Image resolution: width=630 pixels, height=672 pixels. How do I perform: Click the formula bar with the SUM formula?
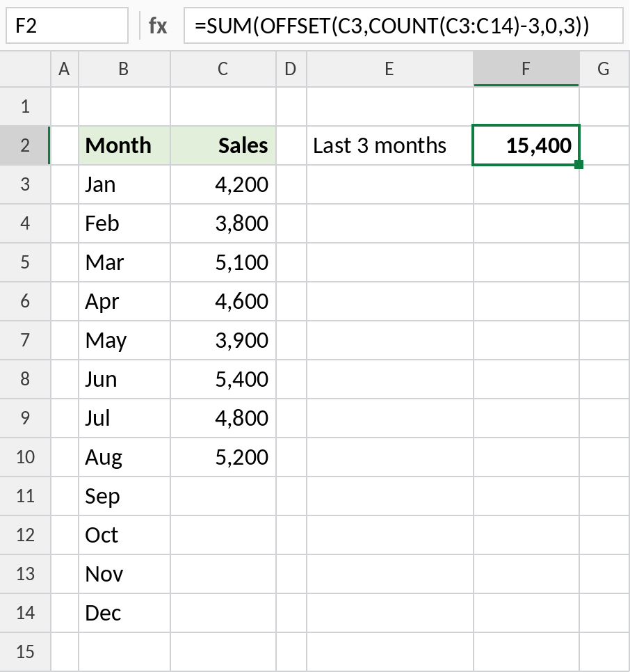coord(403,26)
